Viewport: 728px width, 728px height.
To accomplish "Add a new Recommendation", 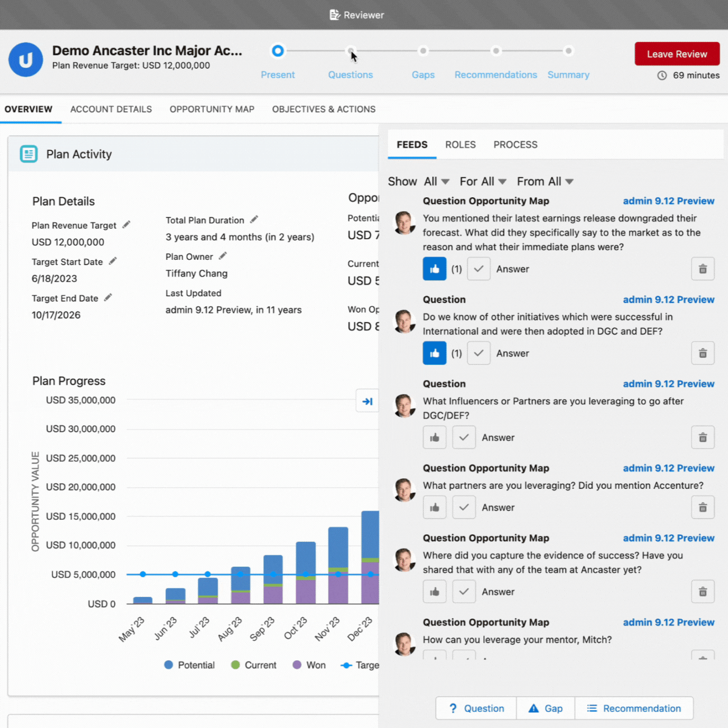I will [634, 708].
